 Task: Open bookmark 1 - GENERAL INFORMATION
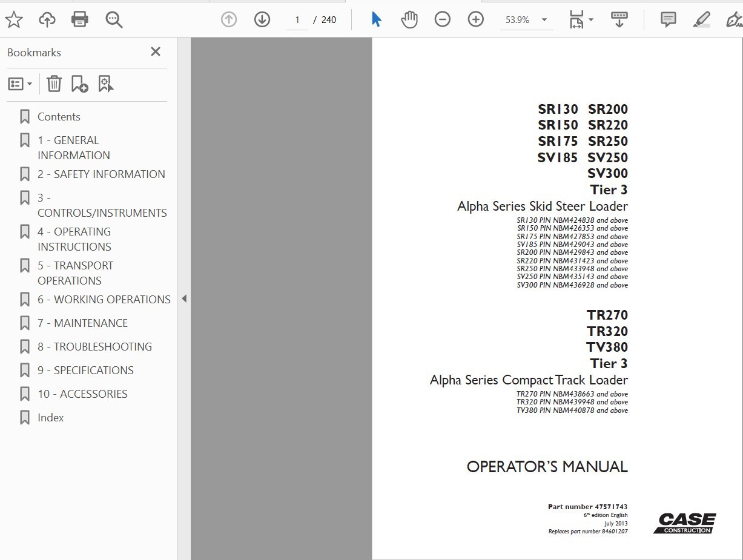click(74, 148)
